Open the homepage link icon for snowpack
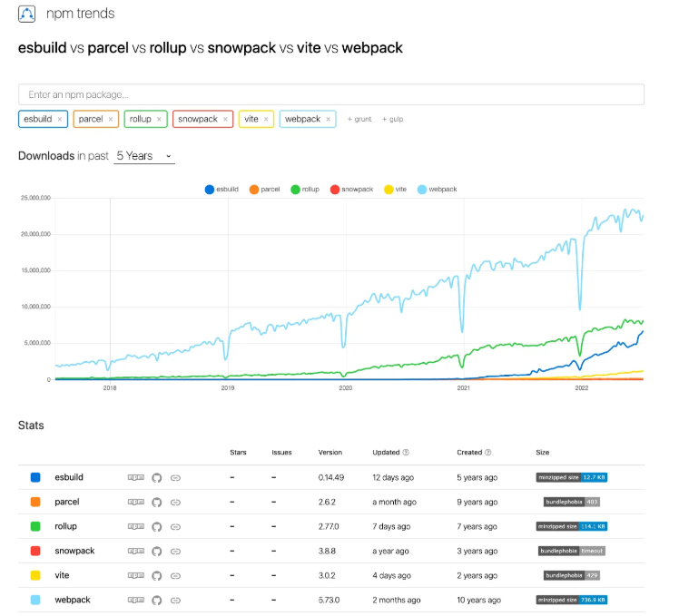This screenshot has width=679, height=616. pyautogui.click(x=175, y=551)
